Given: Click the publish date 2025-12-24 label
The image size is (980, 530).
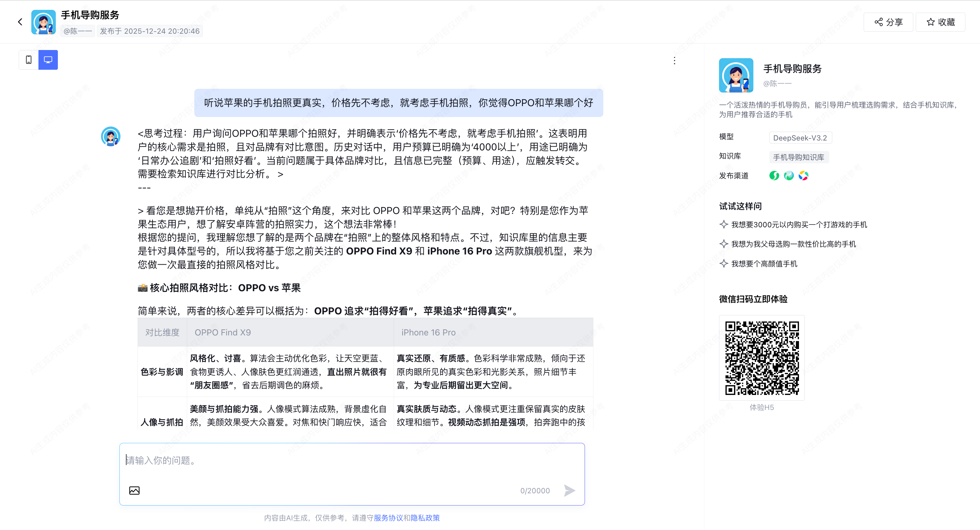Looking at the screenshot, I should (x=149, y=31).
